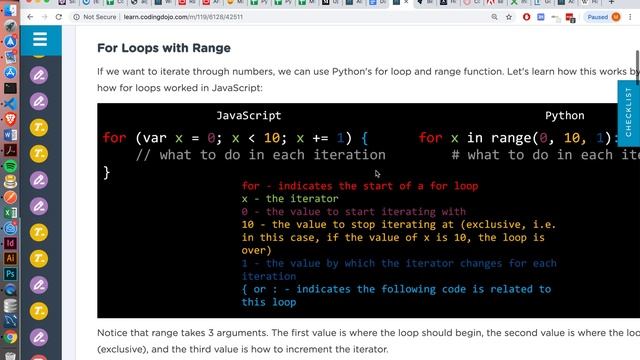Open the topmost fully visible purple pencil lesson icon
Viewport: 640px width, 360px height.
tap(39, 75)
